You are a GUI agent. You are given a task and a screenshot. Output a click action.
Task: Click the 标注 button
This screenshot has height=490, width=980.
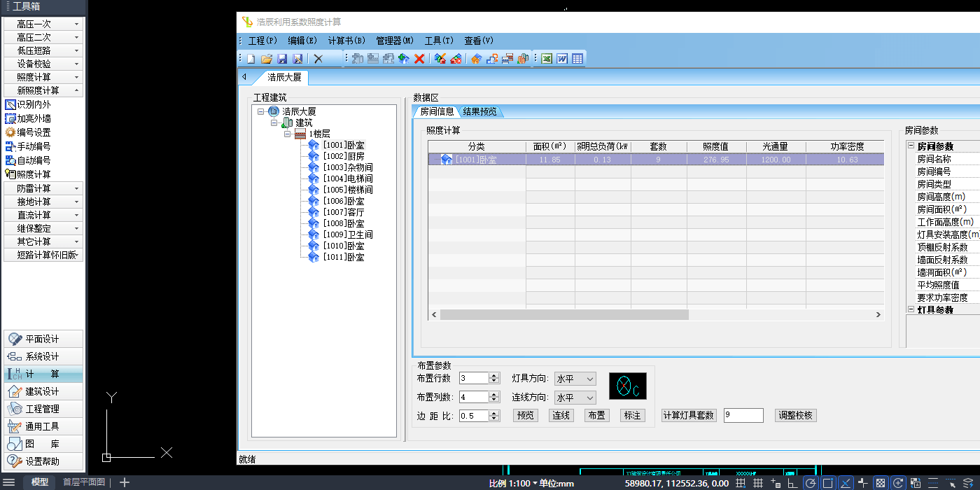[632, 416]
